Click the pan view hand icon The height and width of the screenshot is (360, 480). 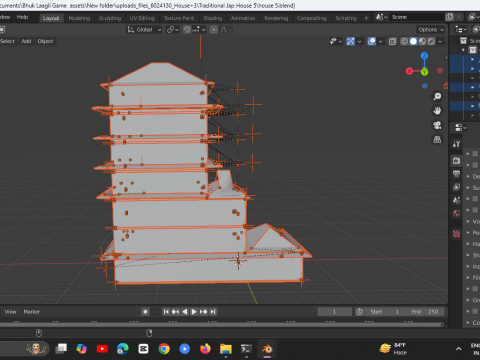coord(437,111)
